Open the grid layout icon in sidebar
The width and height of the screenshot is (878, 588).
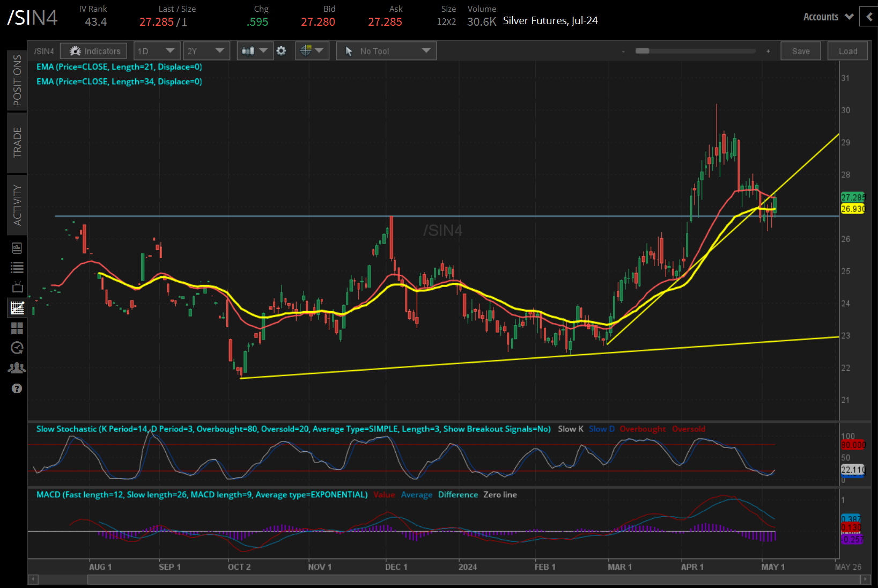click(17, 328)
